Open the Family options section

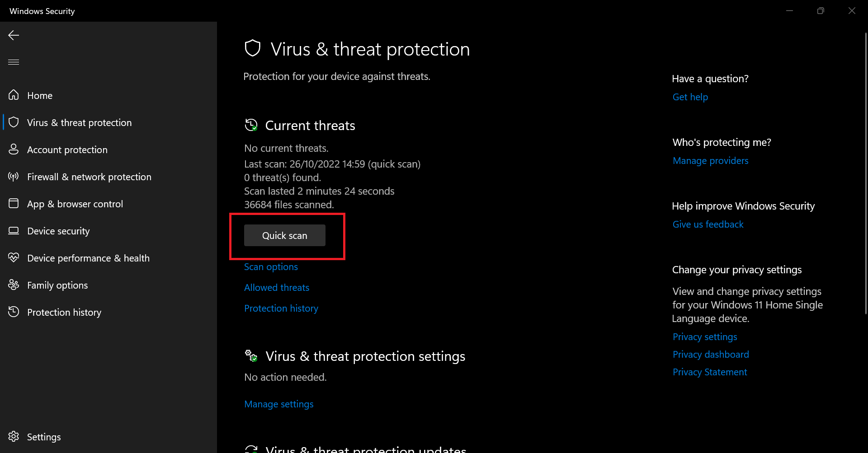57,285
